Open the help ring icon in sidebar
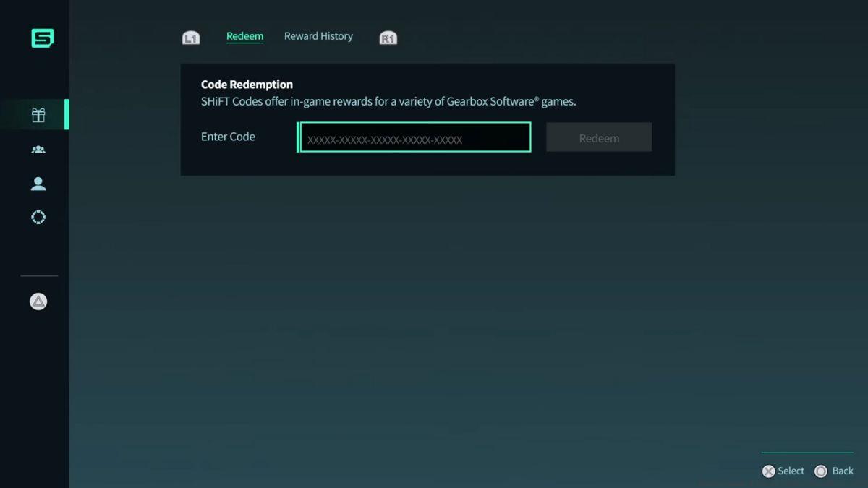Screen dimensions: 868x488 (39, 217)
